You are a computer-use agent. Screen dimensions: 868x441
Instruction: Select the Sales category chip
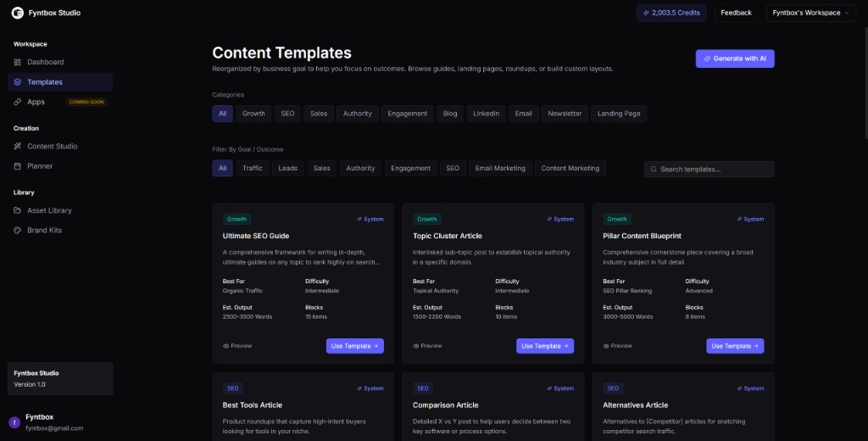point(319,114)
